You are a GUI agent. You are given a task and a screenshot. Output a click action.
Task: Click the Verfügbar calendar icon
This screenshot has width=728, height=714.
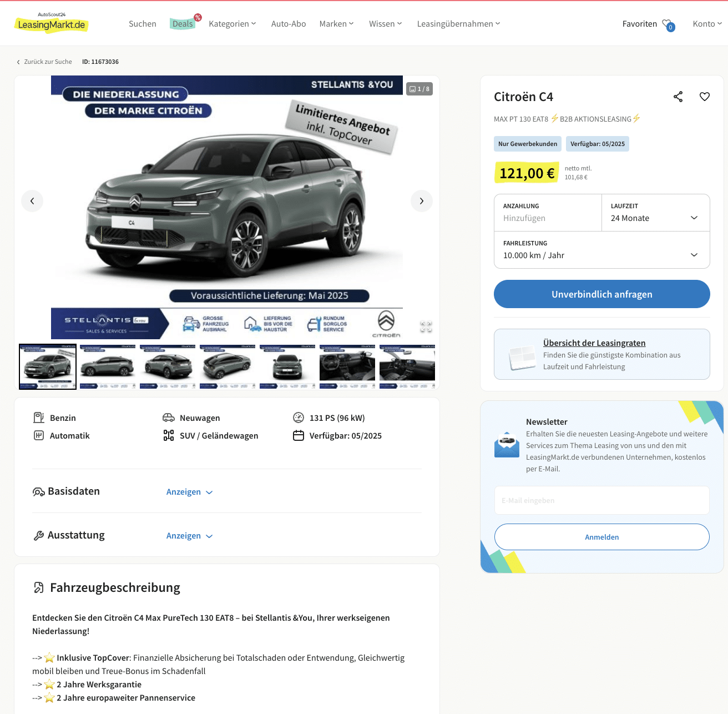(299, 435)
